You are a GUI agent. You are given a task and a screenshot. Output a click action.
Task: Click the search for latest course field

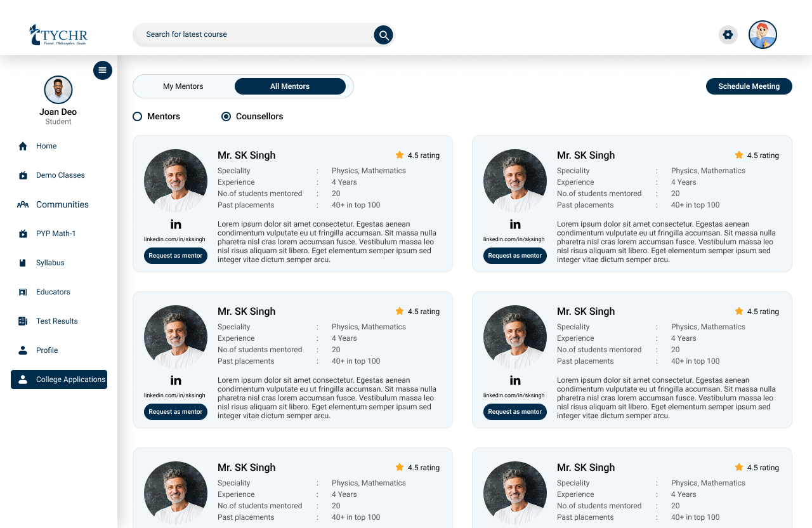tap(254, 34)
